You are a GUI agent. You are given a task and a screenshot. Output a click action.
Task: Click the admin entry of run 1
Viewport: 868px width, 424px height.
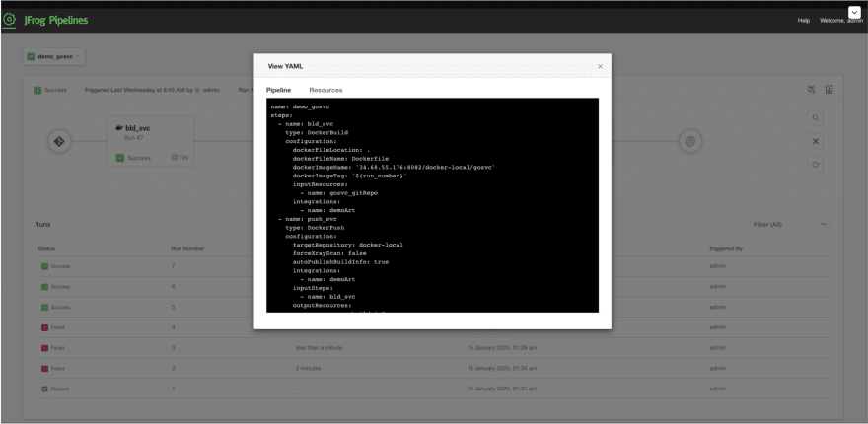tap(717, 389)
